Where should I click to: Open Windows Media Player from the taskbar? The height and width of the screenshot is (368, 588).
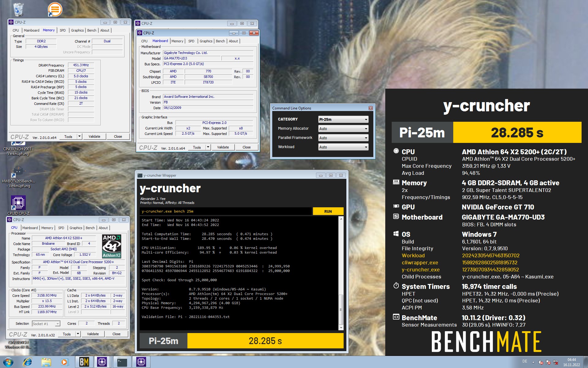click(64, 362)
